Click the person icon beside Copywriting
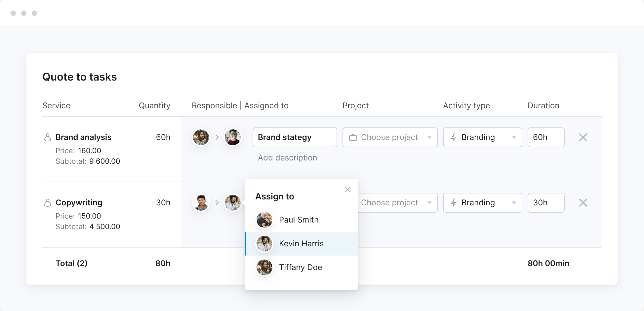The image size is (644, 311). [48, 203]
